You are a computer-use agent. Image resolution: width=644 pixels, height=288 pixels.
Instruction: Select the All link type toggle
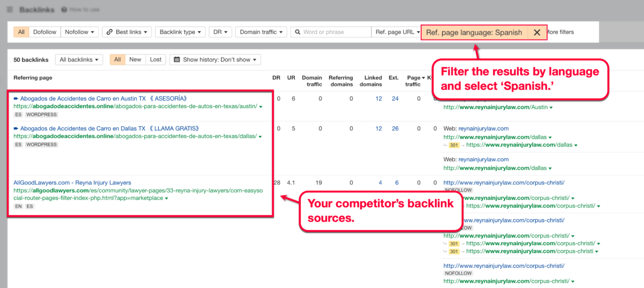pos(21,32)
